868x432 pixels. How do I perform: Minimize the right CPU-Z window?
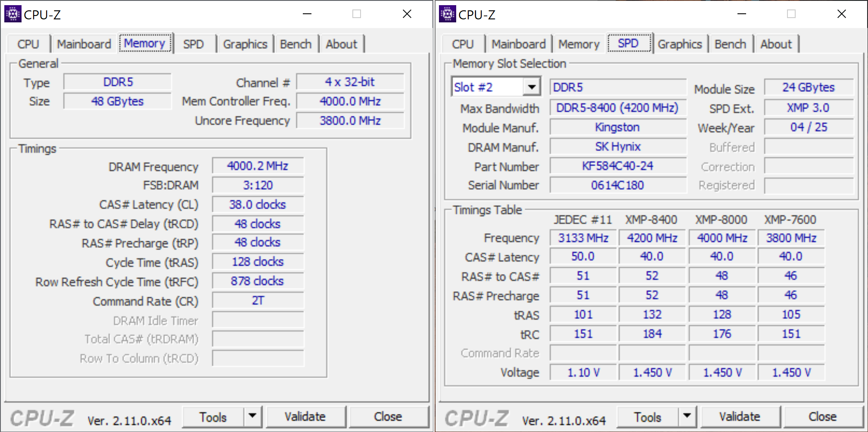click(x=742, y=14)
